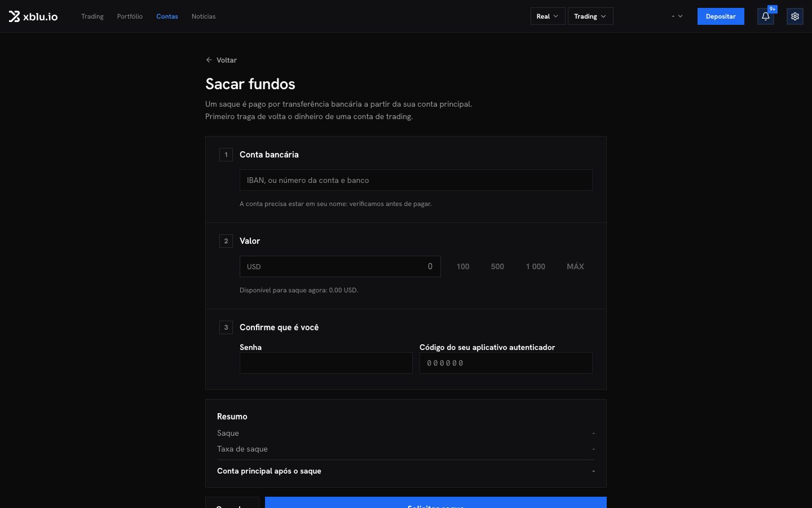Open settings gear icon
This screenshot has width=812, height=508.
pyautogui.click(x=795, y=16)
